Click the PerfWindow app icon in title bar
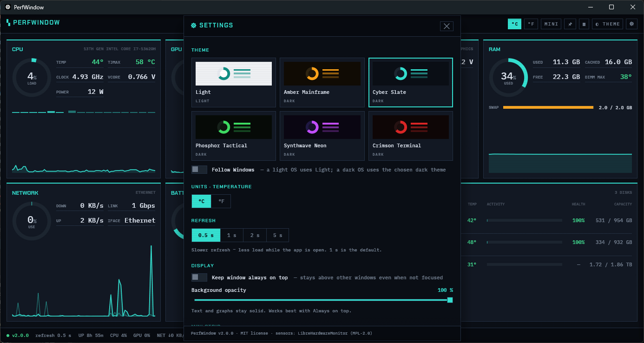The height and width of the screenshot is (343, 644). [x=8, y=7]
